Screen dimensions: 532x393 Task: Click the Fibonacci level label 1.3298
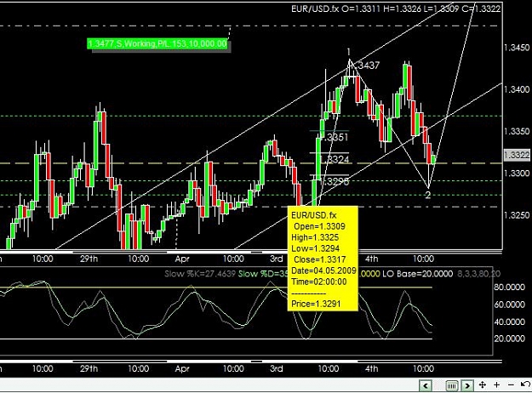point(335,181)
